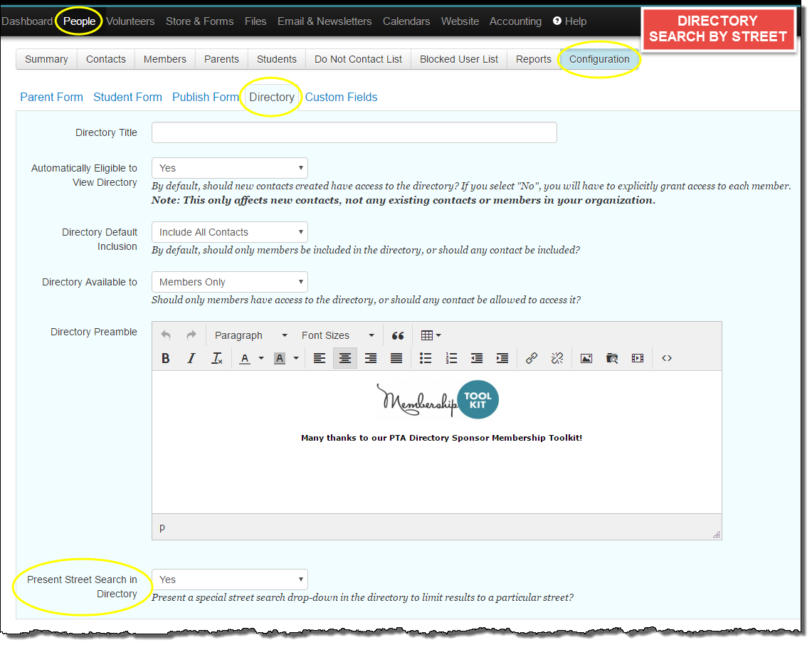Open the Blocked User List tab
The image size is (812, 645).
459,59
